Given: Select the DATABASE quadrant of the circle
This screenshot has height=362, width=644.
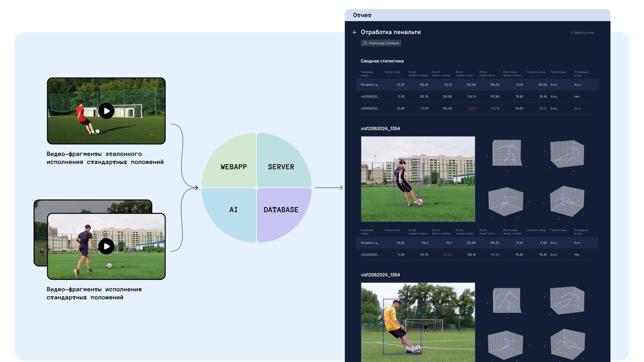Looking at the screenshot, I should tap(284, 215).
